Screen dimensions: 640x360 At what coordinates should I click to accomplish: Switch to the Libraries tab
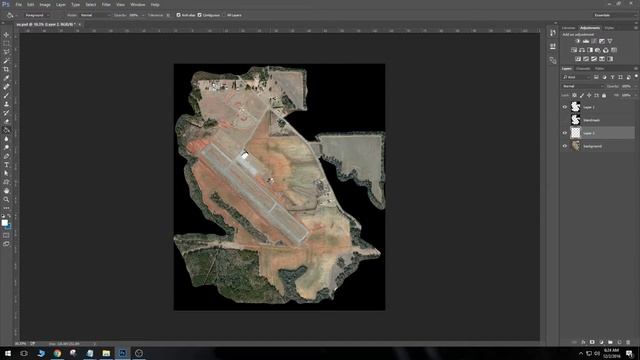569,28
